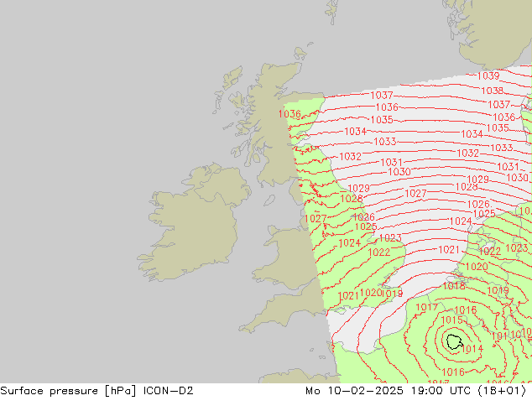Select the 1036 label on Scotland's east coast

tap(289, 113)
